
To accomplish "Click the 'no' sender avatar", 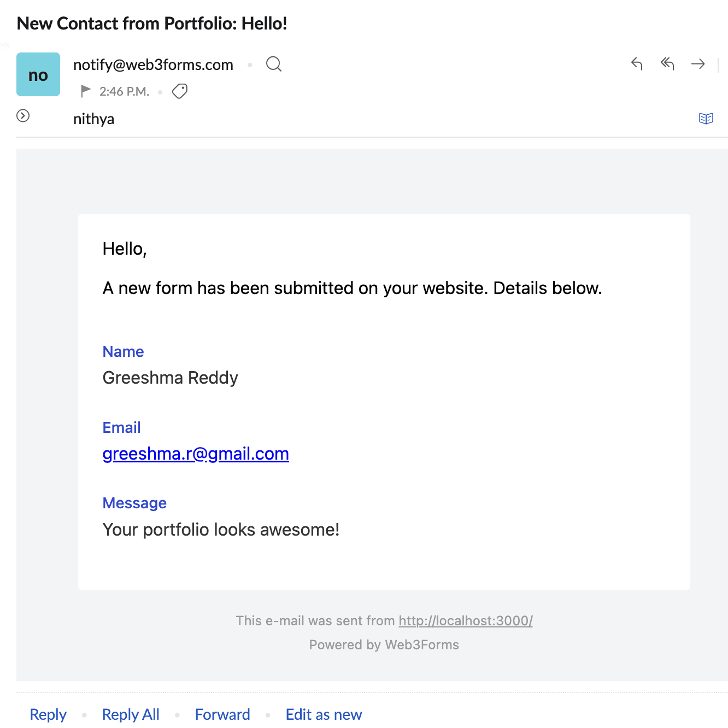I will 38,74.
